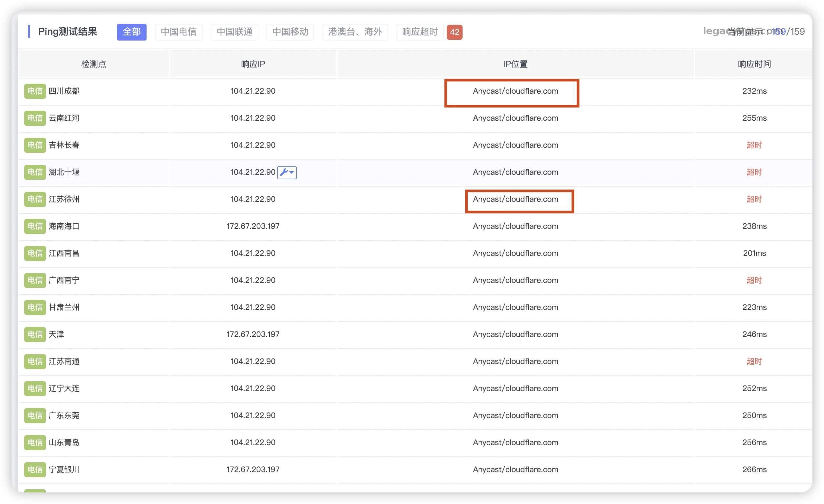Click the 电信 badge for 甘肃兰州
This screenshot has height=504, width=824.
point(35,307)
